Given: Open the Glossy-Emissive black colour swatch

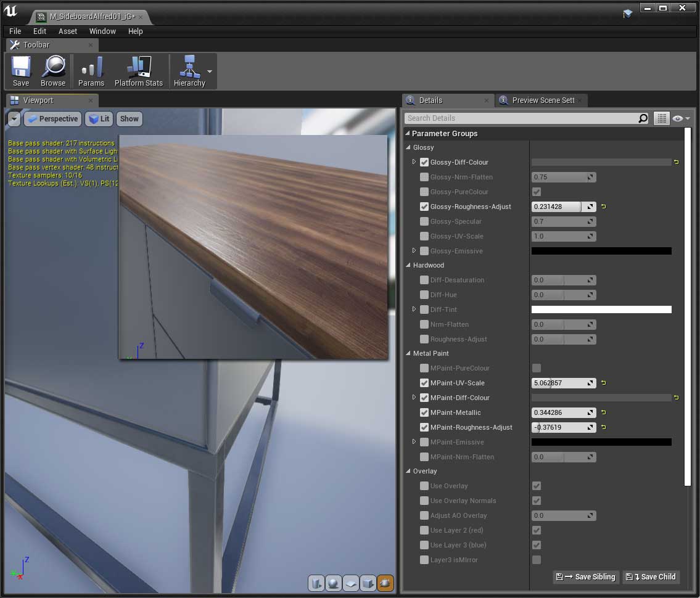Looking at the screenshot, I should (601, 251).
